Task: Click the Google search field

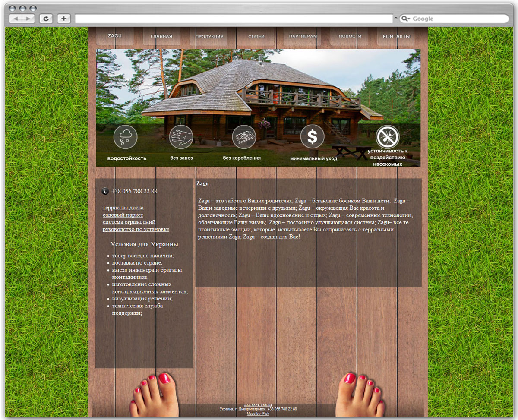Action: pyautogui.click(x=454, y=19)
